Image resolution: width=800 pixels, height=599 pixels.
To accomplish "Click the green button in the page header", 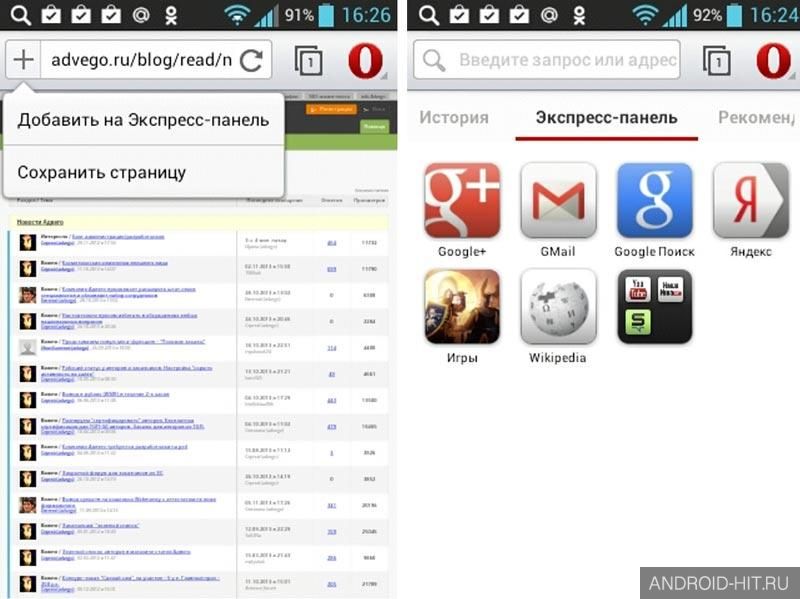I will [x=374, y=126].
